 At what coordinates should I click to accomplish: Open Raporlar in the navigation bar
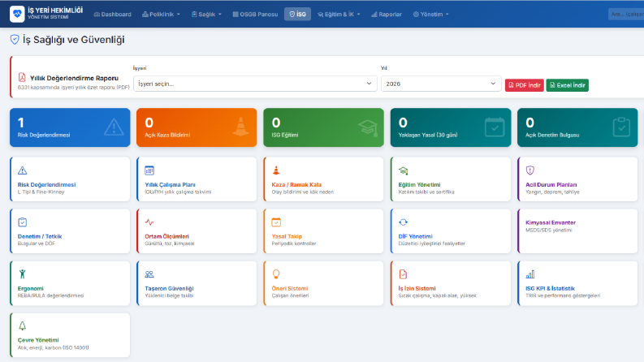tap(387, 14)
